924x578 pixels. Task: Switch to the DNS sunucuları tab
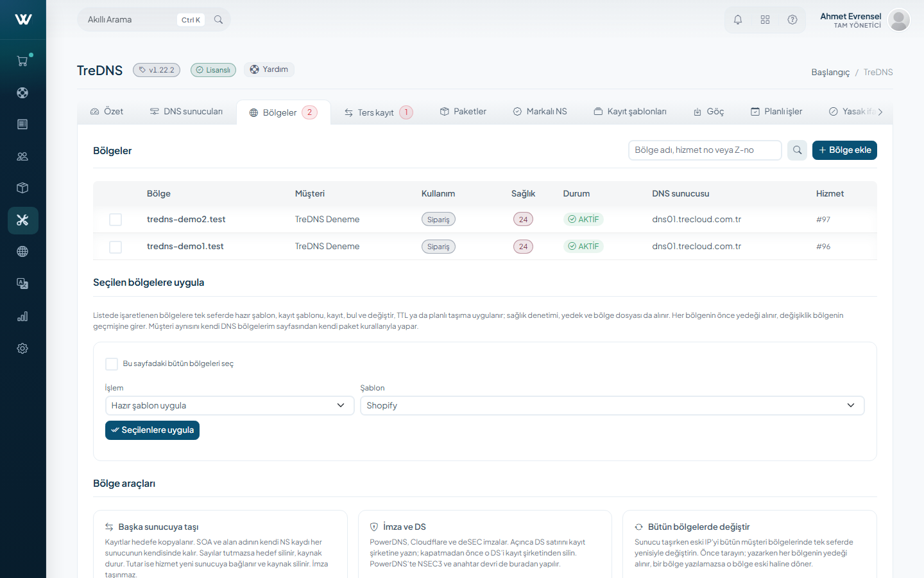[x=186, y=112]
